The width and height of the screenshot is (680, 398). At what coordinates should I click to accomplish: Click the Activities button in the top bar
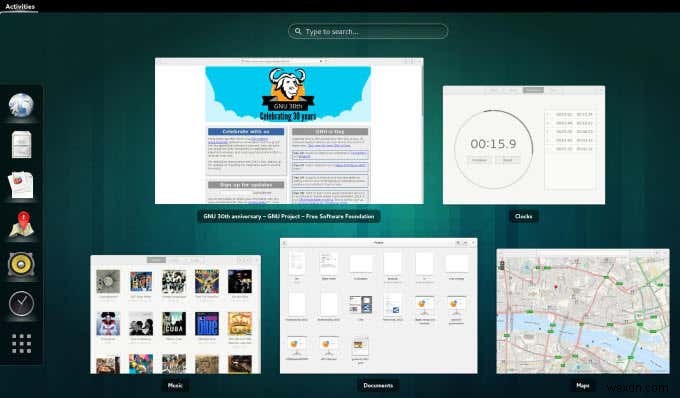[x=20, y=7]
